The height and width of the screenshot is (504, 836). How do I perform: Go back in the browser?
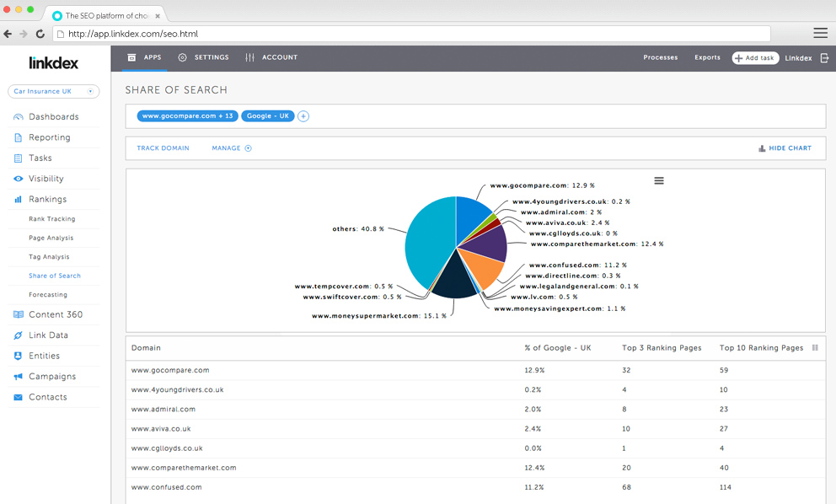pyautogui.click(x=8, y=34)
